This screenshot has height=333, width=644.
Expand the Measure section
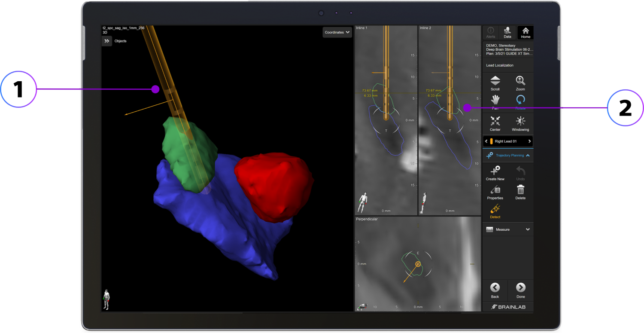(507, 229)
